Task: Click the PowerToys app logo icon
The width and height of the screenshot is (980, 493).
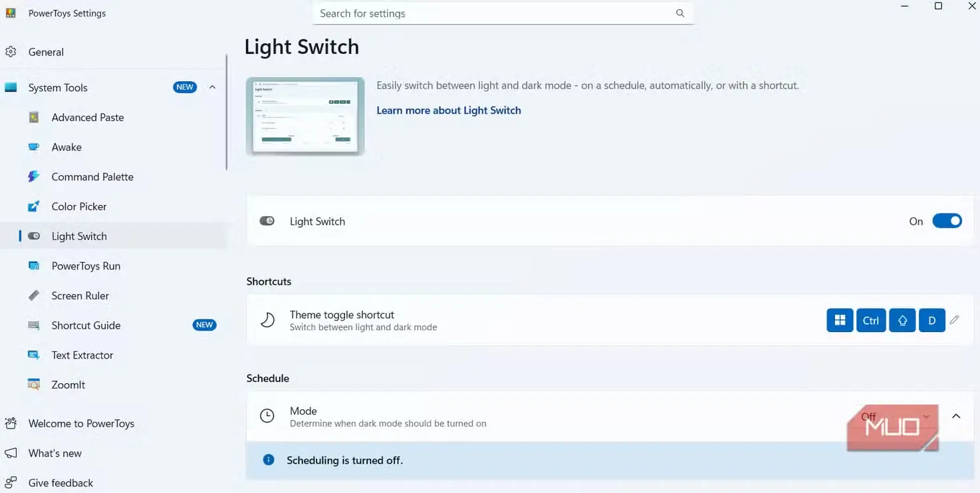Action: tap(11, 13)
